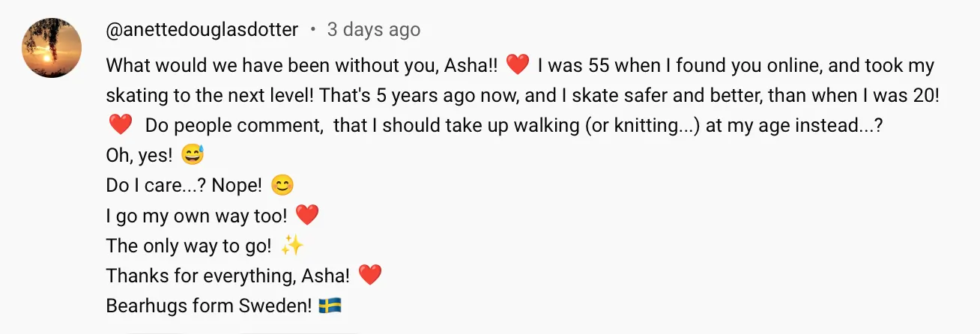Click the red heart after "Asha!!"
980x334 pixels.
point(518,66)
